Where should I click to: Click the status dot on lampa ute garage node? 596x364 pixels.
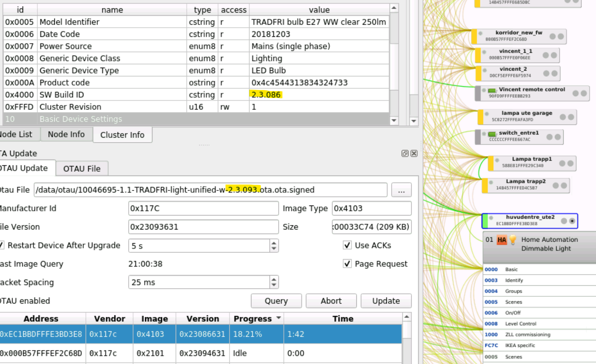[487, 114]
